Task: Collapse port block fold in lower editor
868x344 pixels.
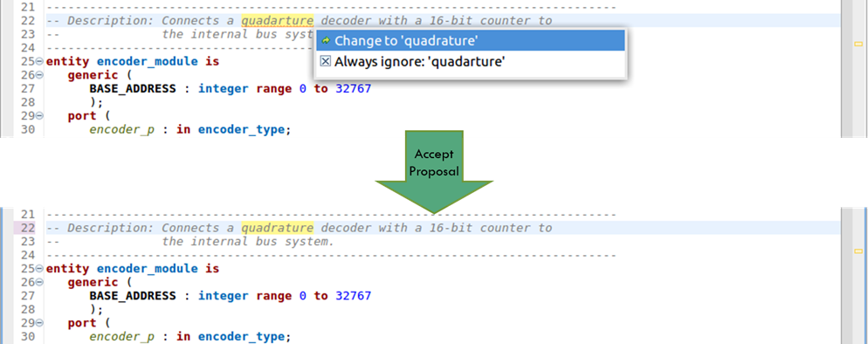Action: 39,324
